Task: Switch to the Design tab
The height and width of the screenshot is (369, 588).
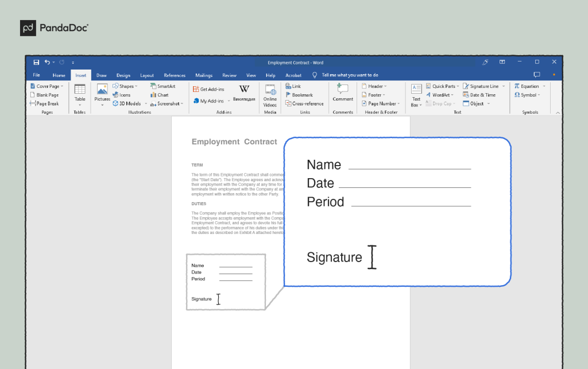Action: pos(123,75)
